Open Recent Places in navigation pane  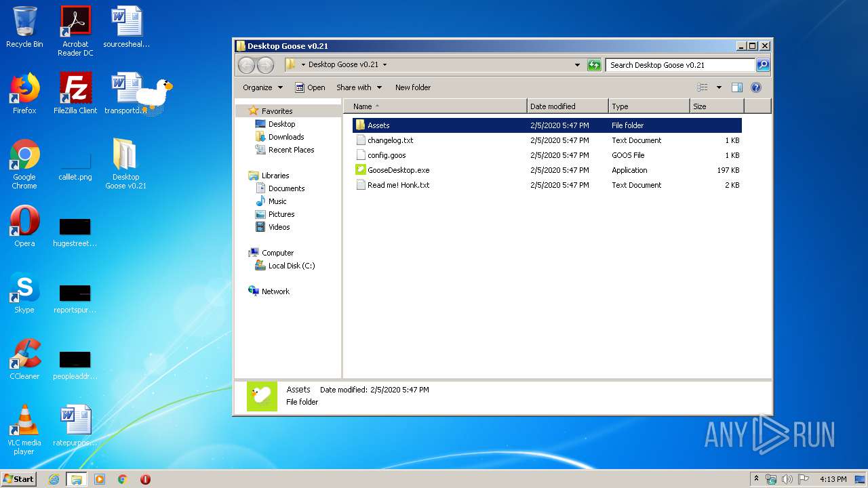point(291,150)
